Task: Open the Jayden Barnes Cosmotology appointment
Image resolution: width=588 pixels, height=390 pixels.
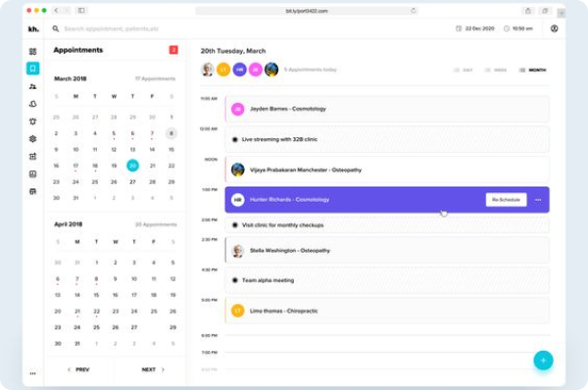Action: point(387,109)
